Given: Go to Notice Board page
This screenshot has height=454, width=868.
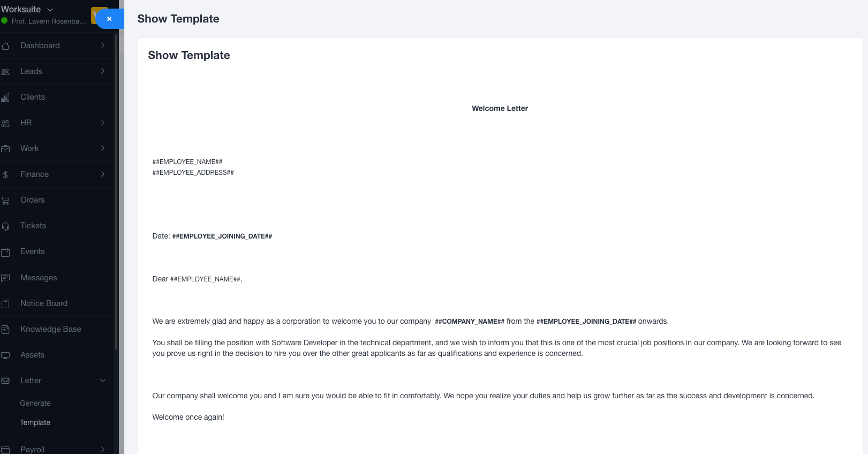Looking at the screenshot, I should [x=44, y=303].
